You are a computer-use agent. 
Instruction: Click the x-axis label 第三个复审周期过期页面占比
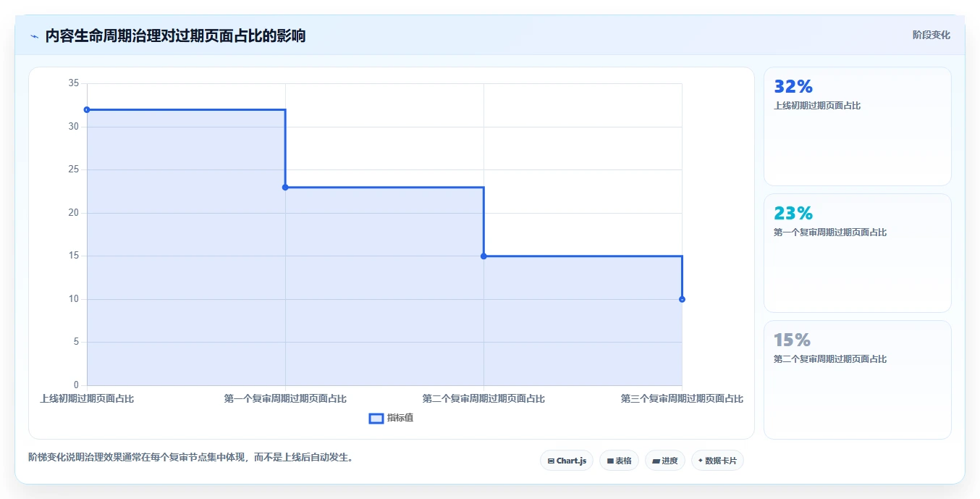tap(682, 398)
